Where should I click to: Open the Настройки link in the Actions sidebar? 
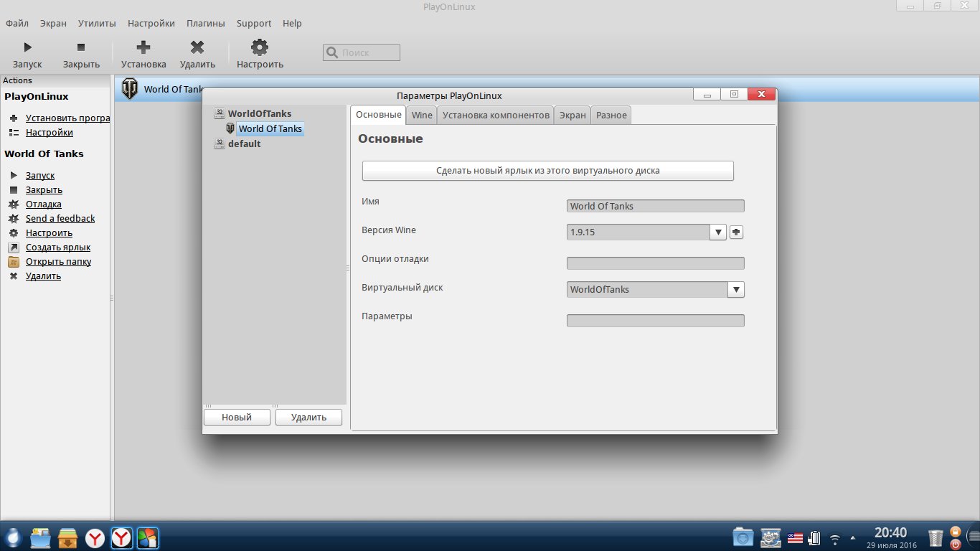coord(50,133)
